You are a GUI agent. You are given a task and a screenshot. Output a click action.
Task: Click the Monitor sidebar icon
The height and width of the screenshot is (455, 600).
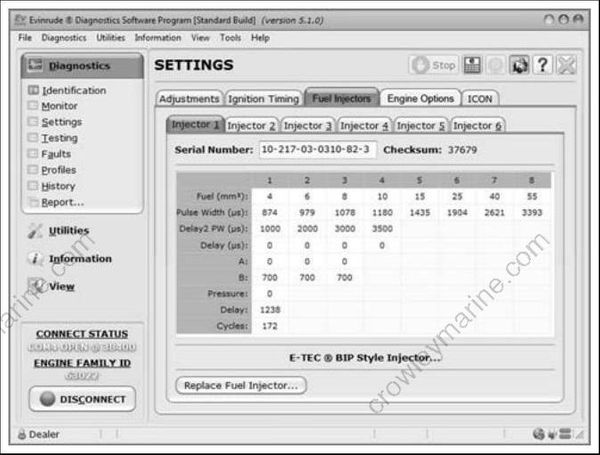pyautogui.click(x=33, y=105)
